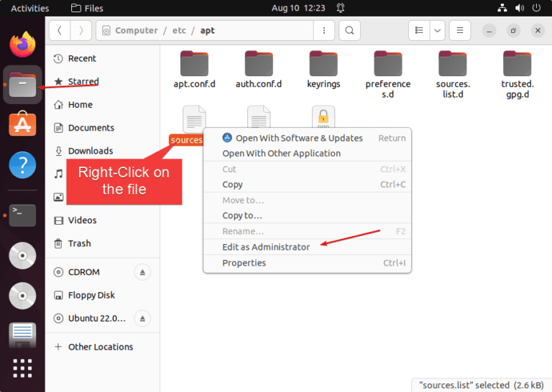
Task: Click the music note icon in the sidebar
Action: pyautogui.click(x=58, y=174)
